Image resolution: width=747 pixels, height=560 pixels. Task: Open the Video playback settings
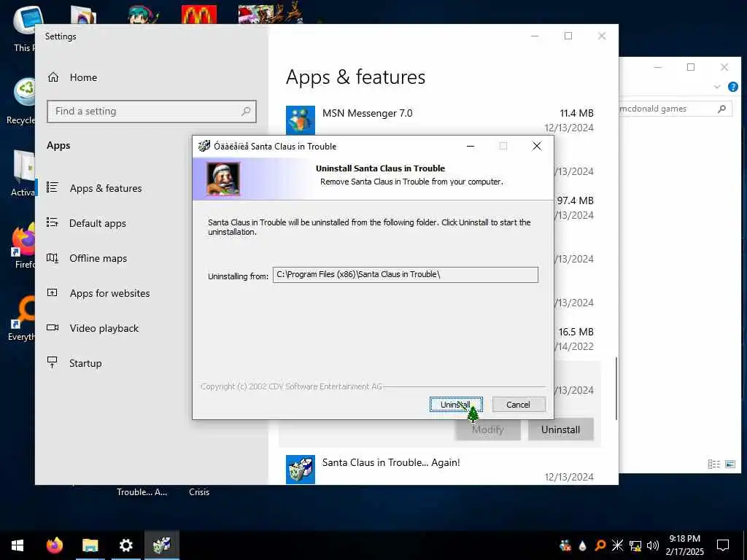coord(104,328)
